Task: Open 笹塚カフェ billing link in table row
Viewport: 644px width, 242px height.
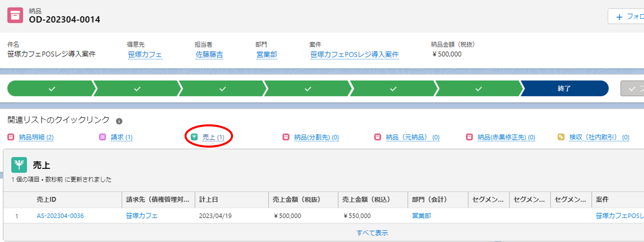Action: [x=142, y=216]
